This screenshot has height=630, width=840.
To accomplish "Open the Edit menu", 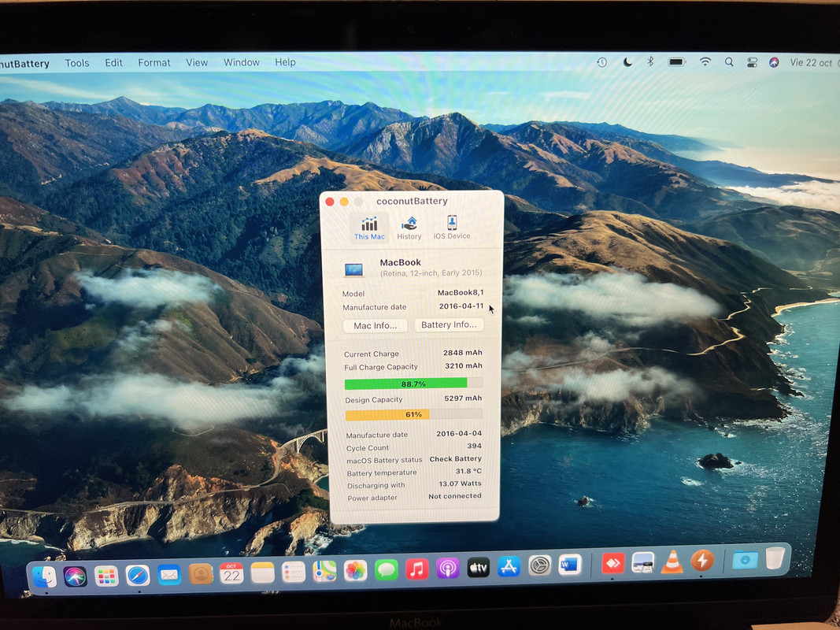I will (113, 63).
